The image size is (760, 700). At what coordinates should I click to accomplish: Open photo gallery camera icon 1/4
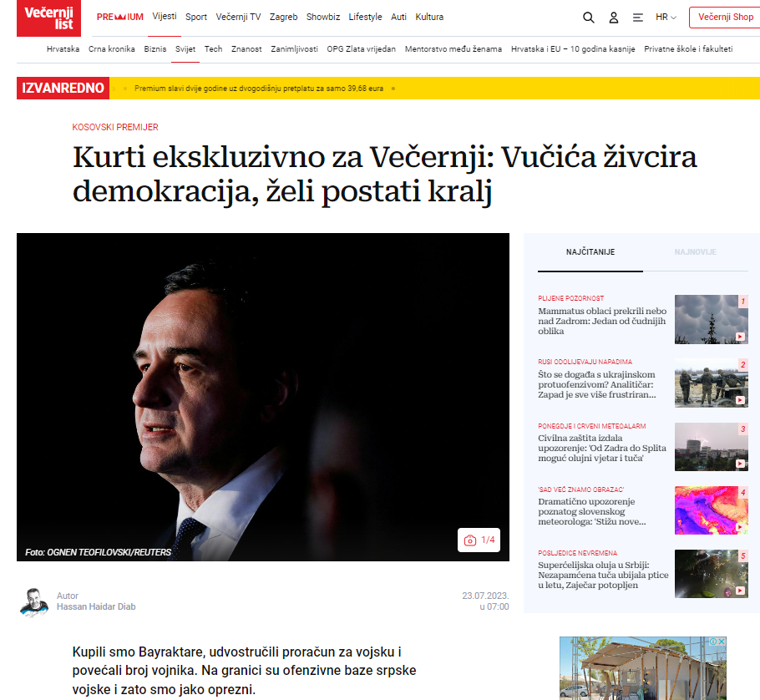pyautogui.click(x=479, y=540)
